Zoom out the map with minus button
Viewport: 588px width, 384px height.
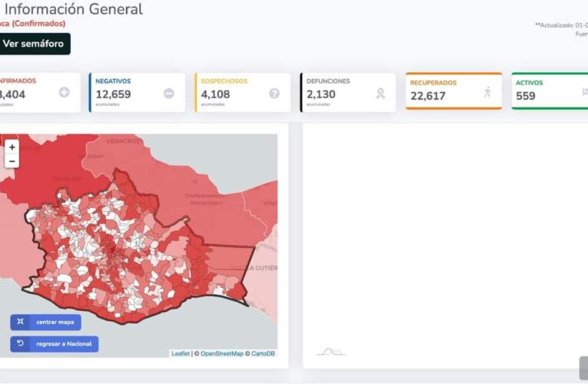12,161
